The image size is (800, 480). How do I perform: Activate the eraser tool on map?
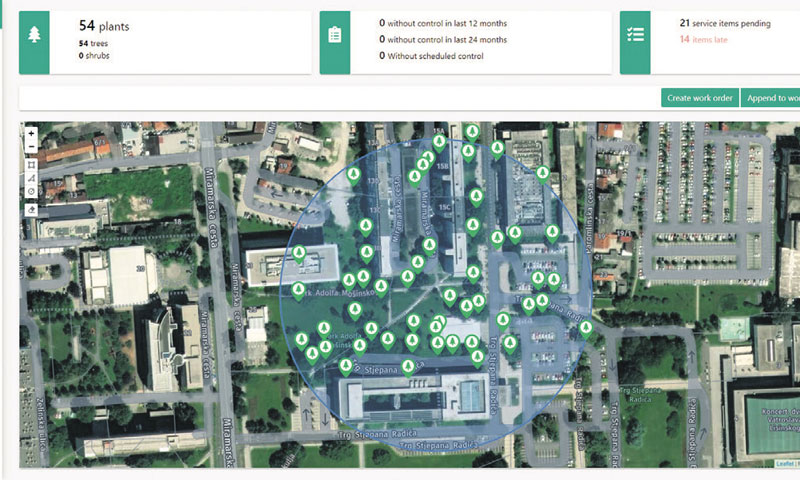(32, 210)
